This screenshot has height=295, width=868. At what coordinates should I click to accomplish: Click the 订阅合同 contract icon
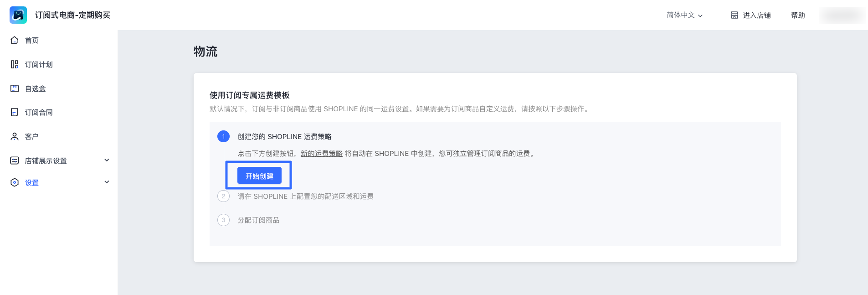coord(15,113)
